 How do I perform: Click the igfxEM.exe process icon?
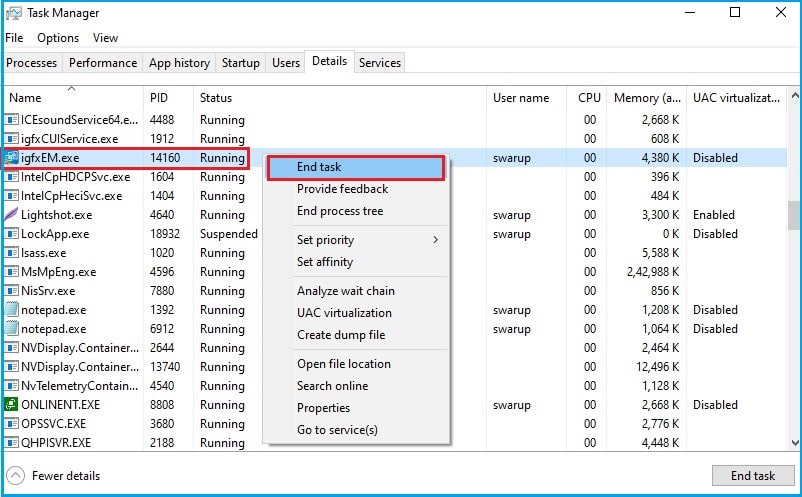pos(11,157)
